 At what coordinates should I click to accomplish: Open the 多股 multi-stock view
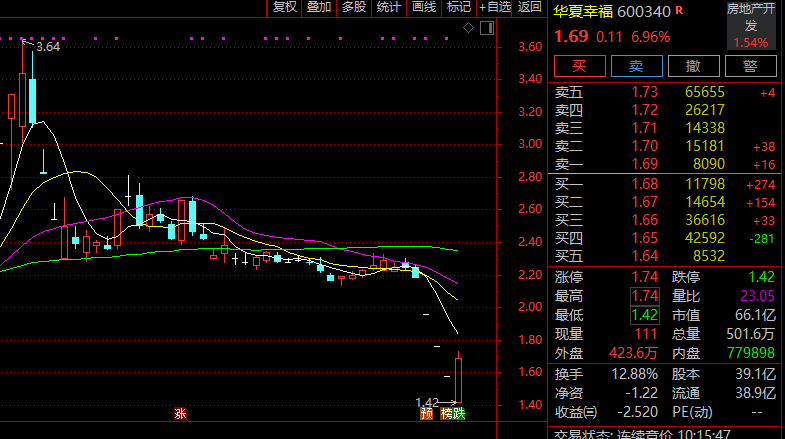pyautogui.click(x=353, y=8)
